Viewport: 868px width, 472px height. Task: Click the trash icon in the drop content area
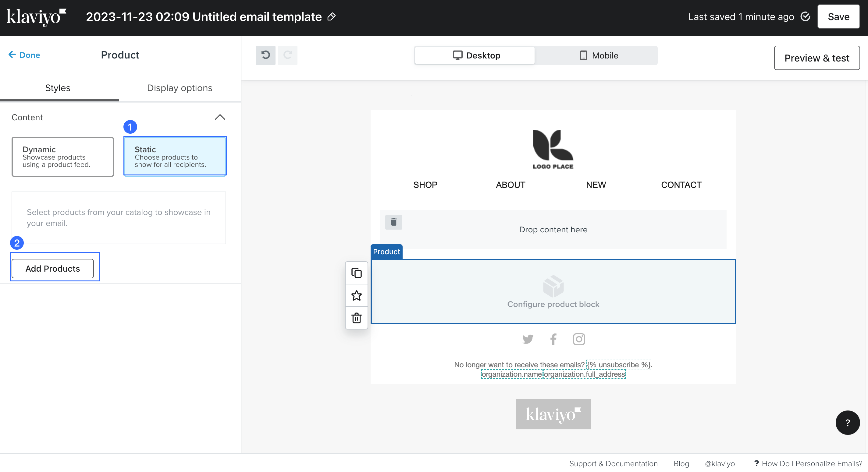click(393, 222)
